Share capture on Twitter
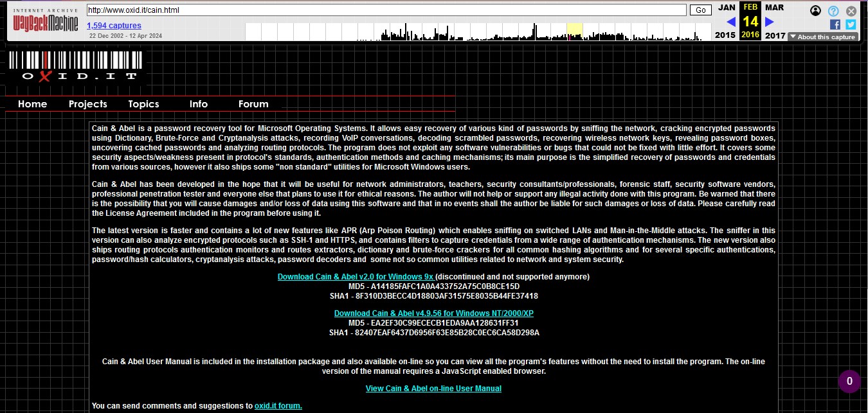The image size is (868, 413). (x=851, y=24)
